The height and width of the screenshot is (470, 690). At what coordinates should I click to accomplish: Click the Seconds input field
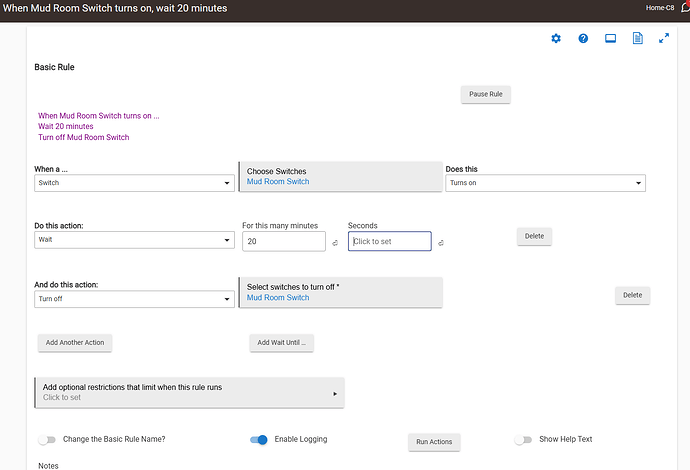click(x=389, y=241)
